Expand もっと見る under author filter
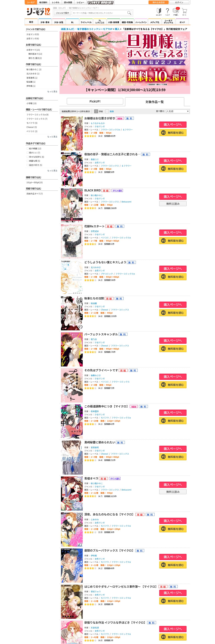 [52, 91]
